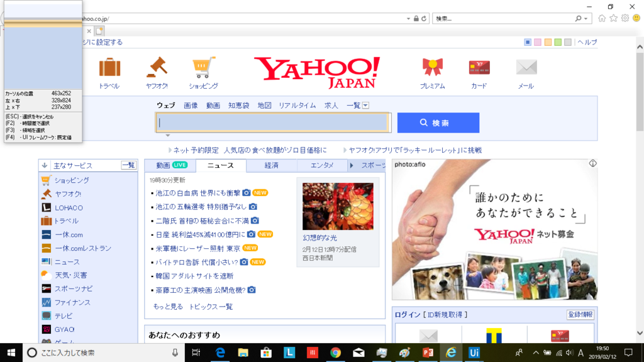Click the page vertical scrollbar down arrow

640,333
